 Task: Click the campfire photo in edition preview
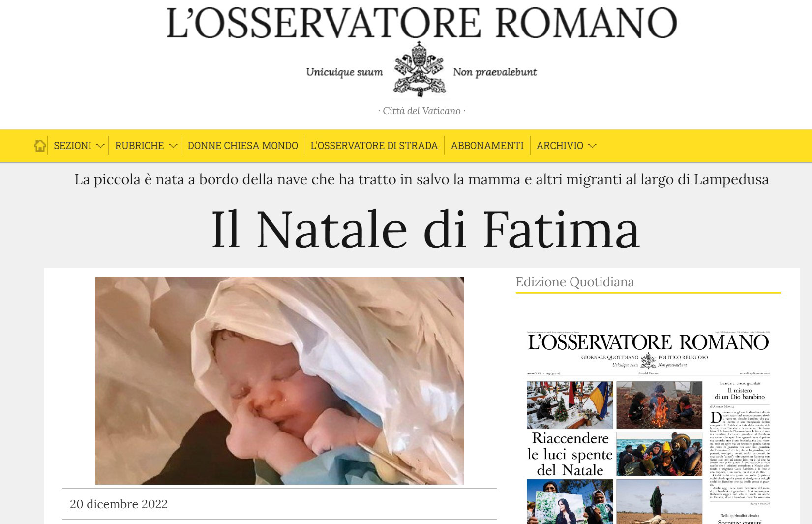659,404
